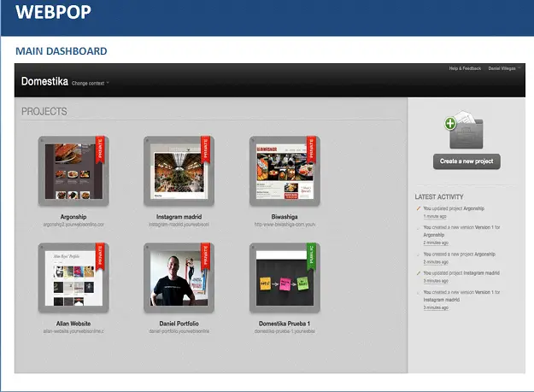The image size is (534, 392).
Task: Click the PROJECTS heading
Action: coord(44,112)
